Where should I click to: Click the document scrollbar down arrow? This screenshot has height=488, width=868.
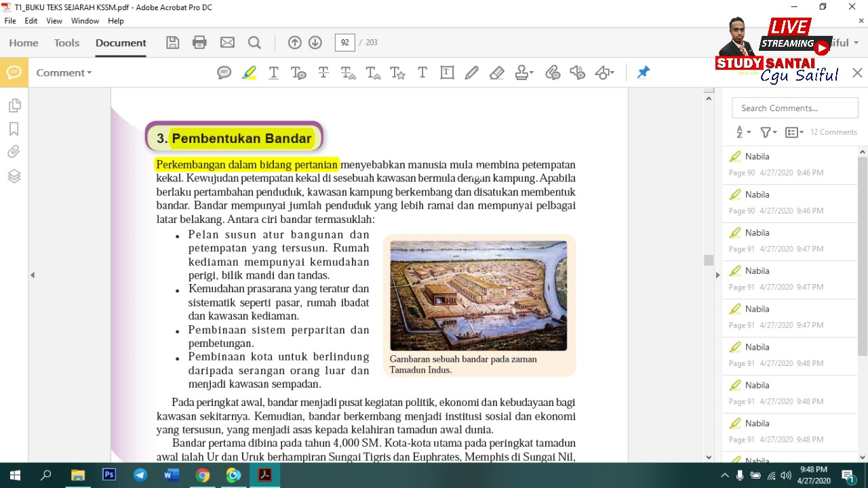coord(709,457)
